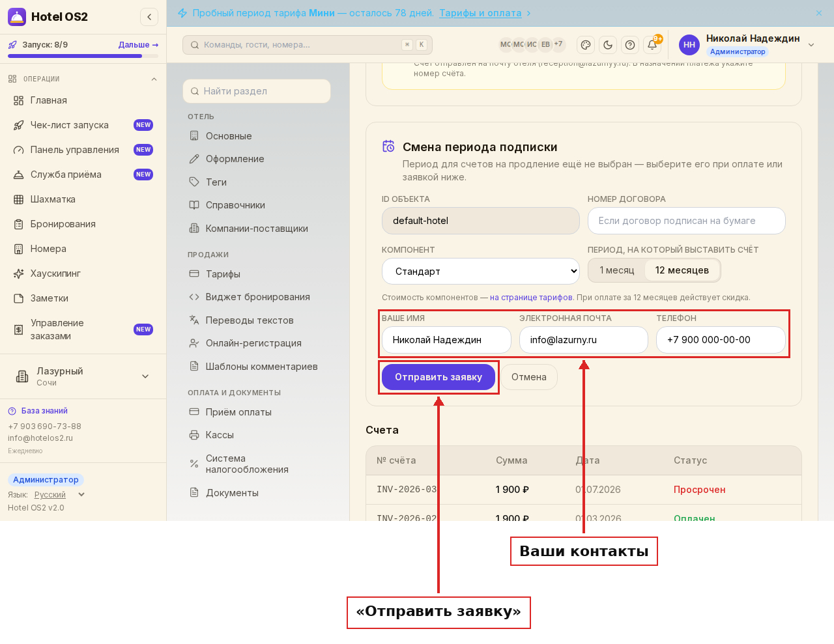Viewport: 834px width, 644px height.
Task: Focus the Номер договора field
Action: click(686, 221)
